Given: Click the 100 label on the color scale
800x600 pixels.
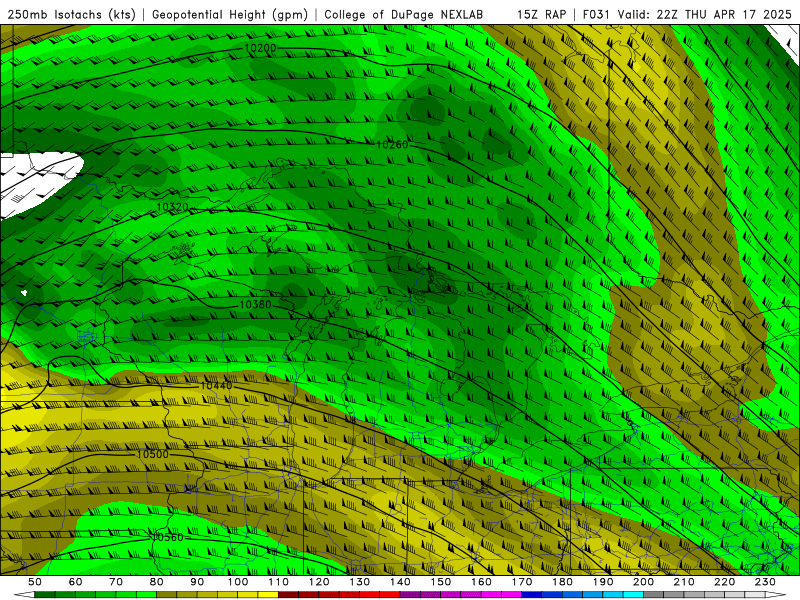Looking at the screenshot, I should click(238, 582).
